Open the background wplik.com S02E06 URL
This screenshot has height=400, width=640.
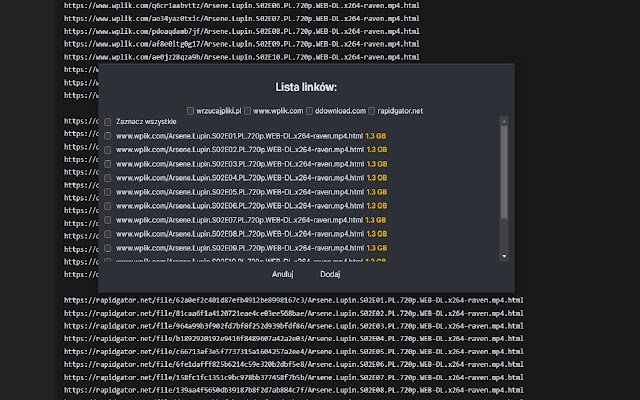point(242,6)
